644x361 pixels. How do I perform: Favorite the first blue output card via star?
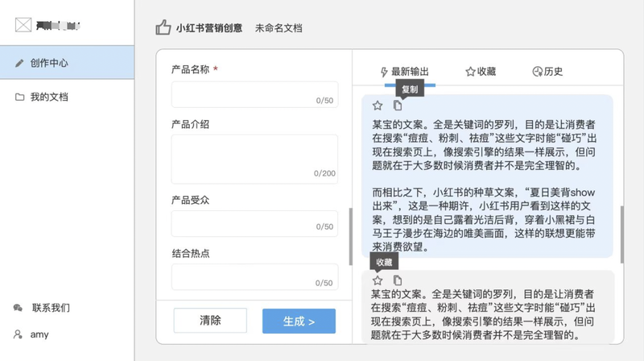coord(378,106)
